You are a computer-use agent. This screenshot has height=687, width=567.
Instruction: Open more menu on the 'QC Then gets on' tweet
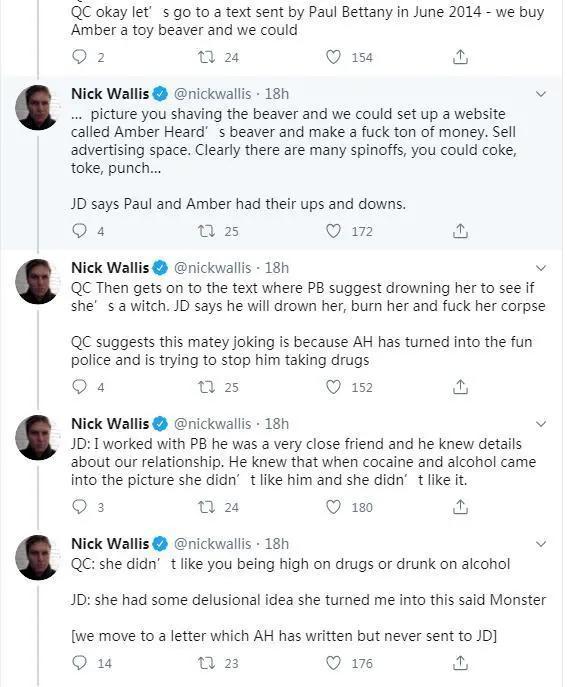click(541, 268)
